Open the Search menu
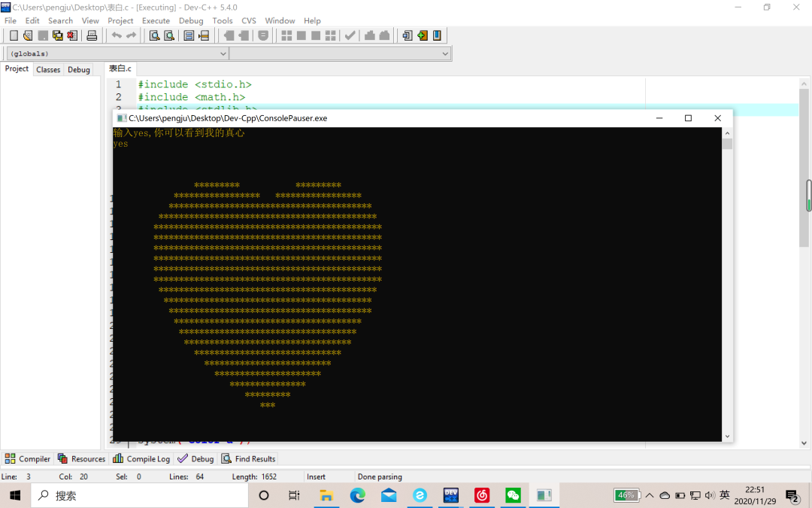The width and height of the screenshot is (812, 508). click(x=61, y=21)
